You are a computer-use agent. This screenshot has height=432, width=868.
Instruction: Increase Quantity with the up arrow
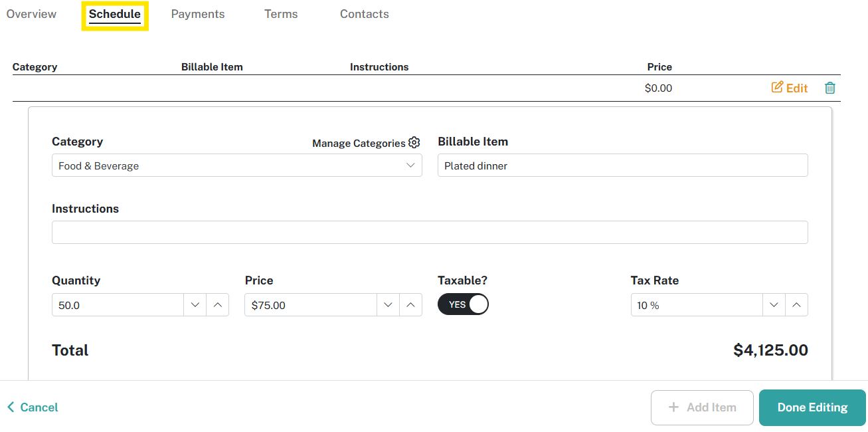point(218,305)
